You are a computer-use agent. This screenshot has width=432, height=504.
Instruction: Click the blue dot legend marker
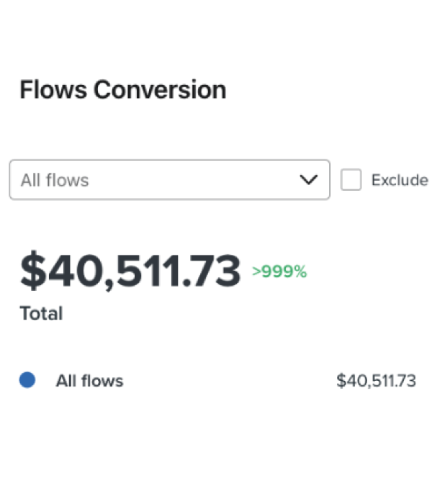[x=27, y=380]
